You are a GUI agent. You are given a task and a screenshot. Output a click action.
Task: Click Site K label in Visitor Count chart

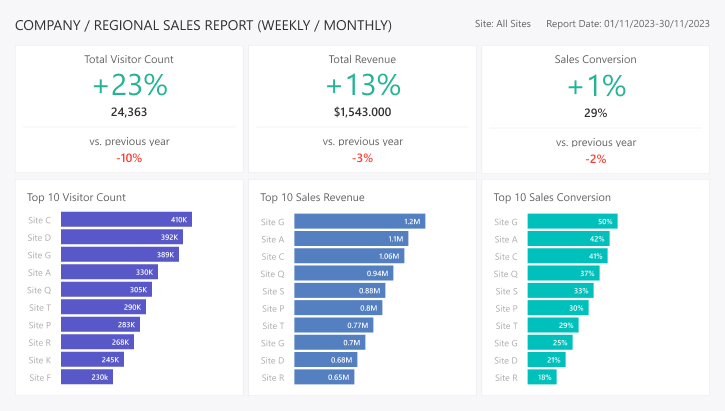(40, 360)
